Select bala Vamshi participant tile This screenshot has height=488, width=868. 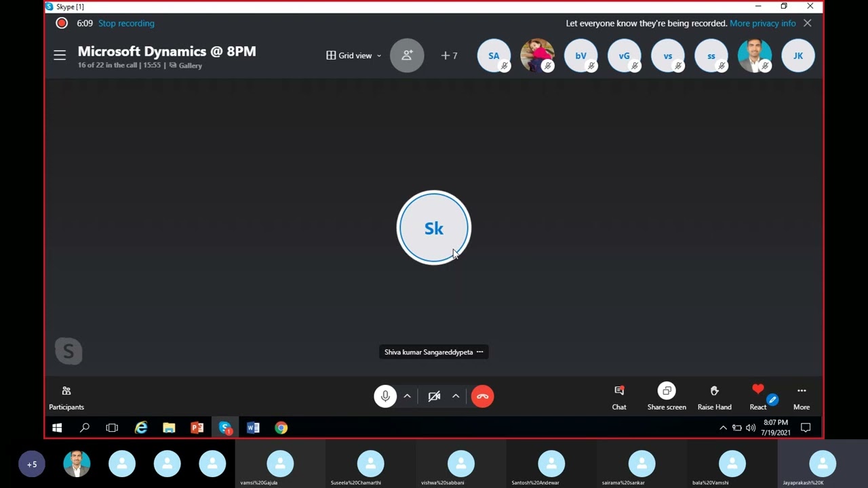[x=732, y=464]
